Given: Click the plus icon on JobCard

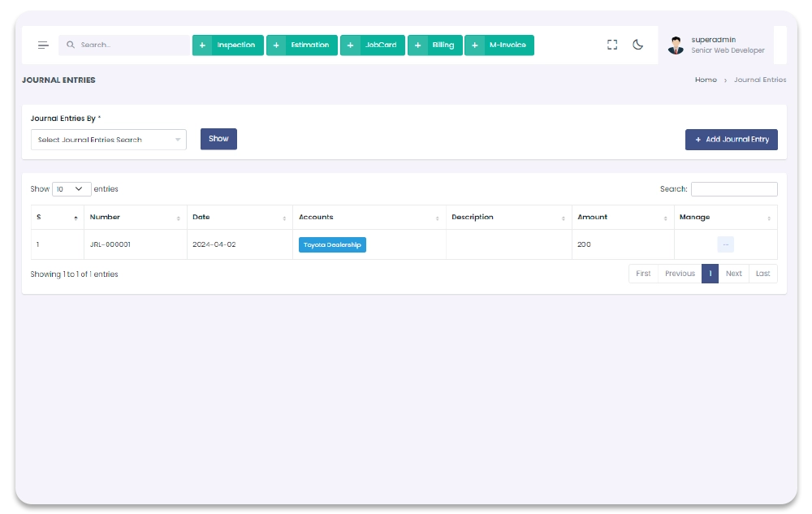Looking at the screenshot, I should coord(350,45).
